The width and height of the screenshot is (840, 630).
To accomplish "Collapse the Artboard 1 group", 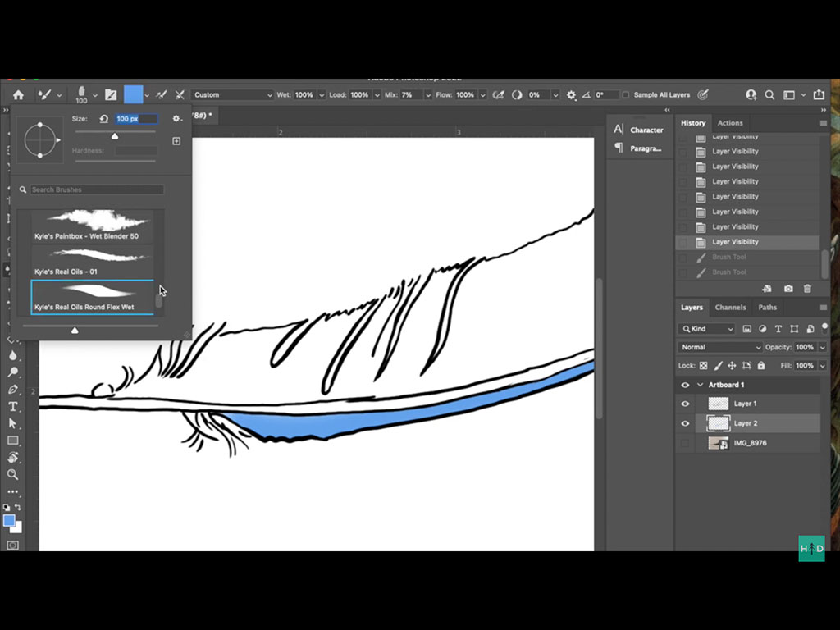I will (700, 385).
